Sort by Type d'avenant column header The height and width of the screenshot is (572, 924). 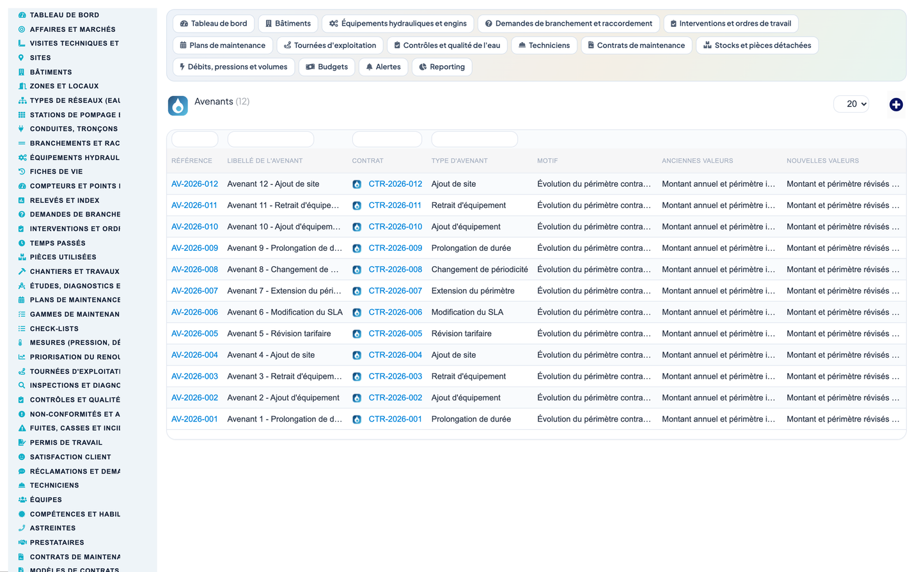460,161
